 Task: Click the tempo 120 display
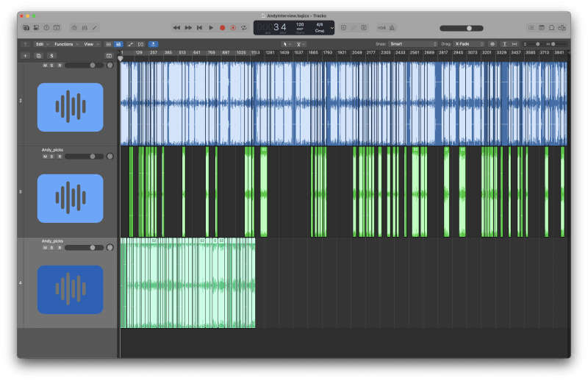pyautogui.click(x=300, y=24)
